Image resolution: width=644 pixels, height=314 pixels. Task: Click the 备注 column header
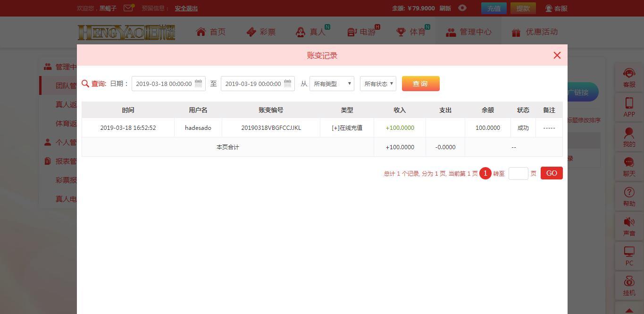549,110
